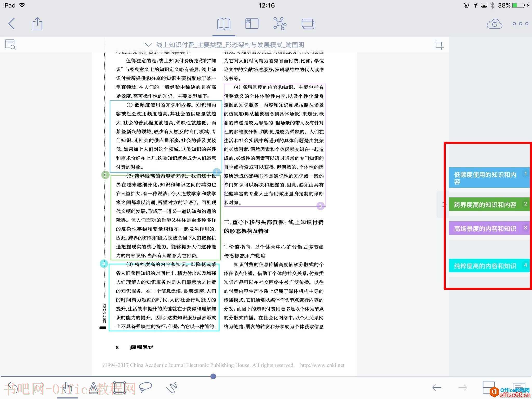
Task: Tap the blue excerpt marker number 1
Action: click(x=217, y=172)
